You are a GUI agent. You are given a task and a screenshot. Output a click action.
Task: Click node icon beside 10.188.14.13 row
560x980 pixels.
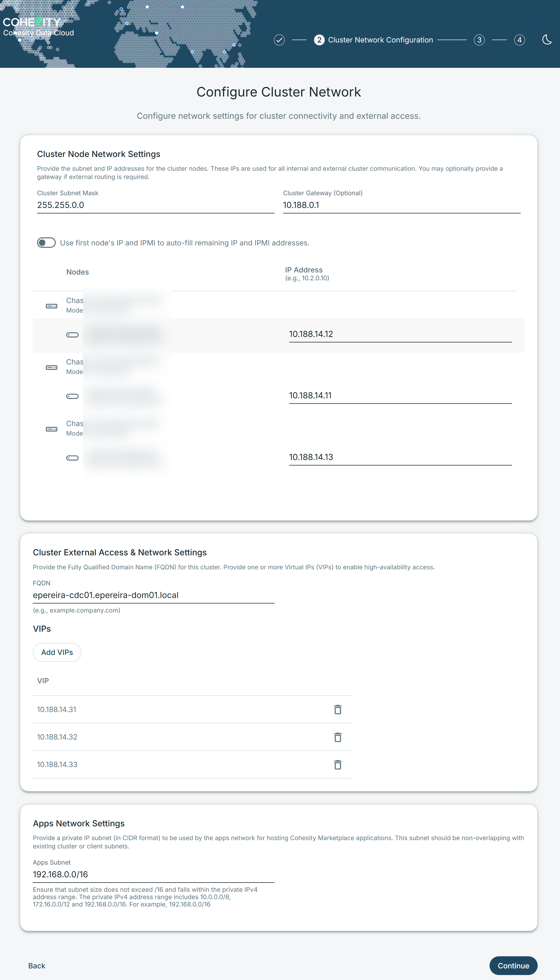point(72,458)
